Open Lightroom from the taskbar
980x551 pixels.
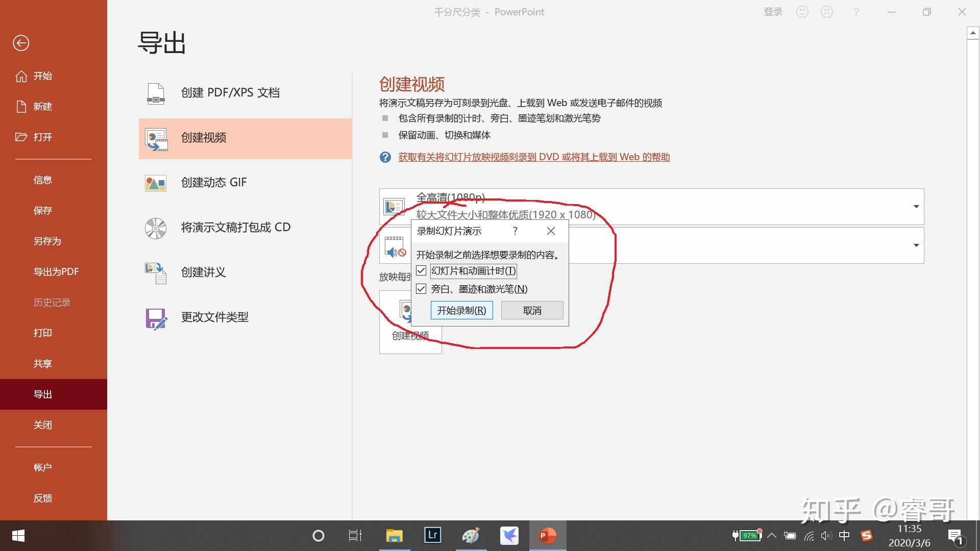(432, 535)
